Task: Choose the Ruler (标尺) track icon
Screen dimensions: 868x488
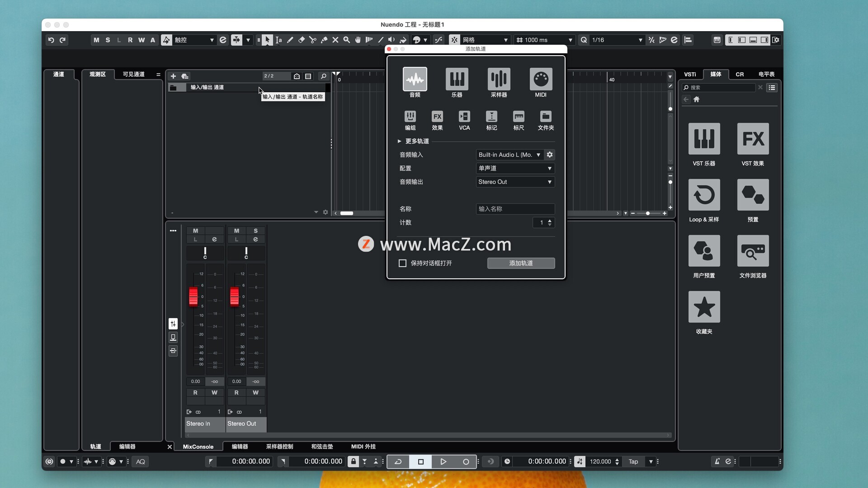Action: [519, 117]
